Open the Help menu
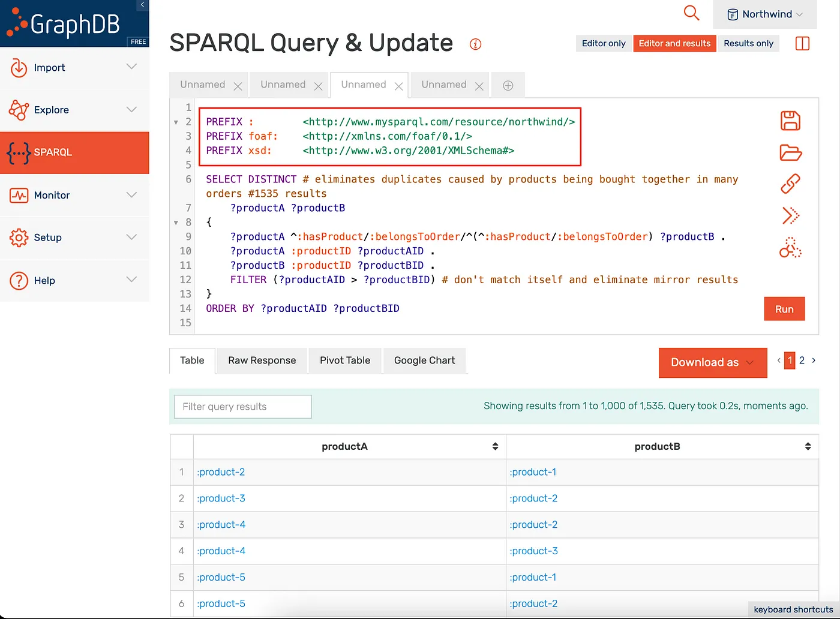840x619 pixels. 74,280
